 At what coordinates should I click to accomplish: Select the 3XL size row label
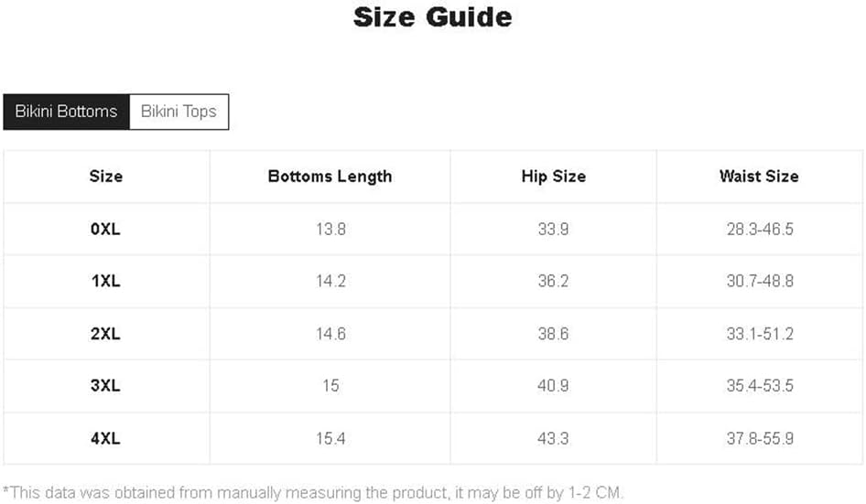coord(106,386)
